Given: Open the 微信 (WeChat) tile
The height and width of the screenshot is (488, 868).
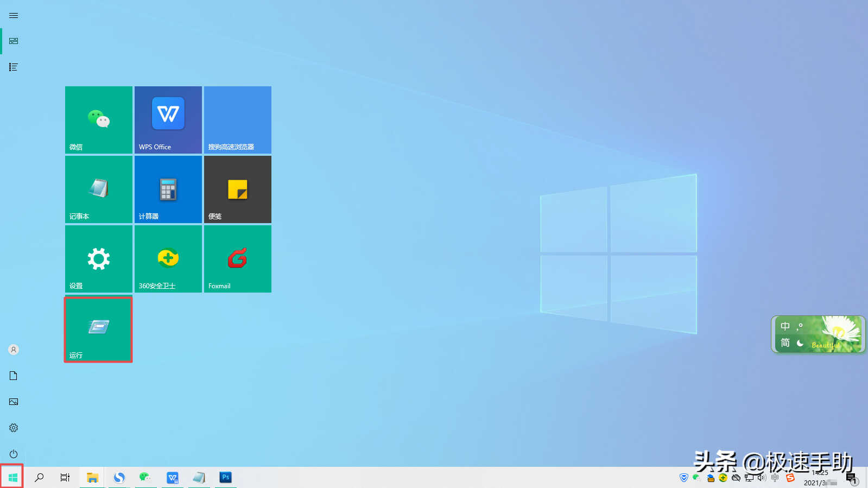Looking at the screenshot, I should coord(99,120).
